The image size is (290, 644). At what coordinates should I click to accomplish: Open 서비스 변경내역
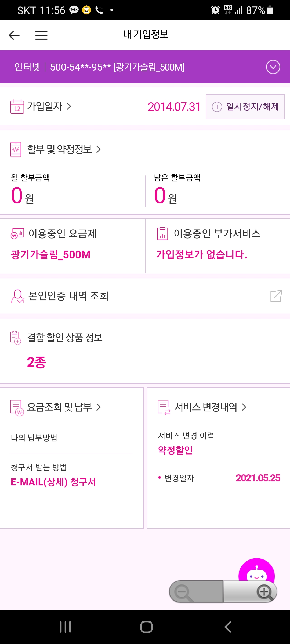pos(210,407)
